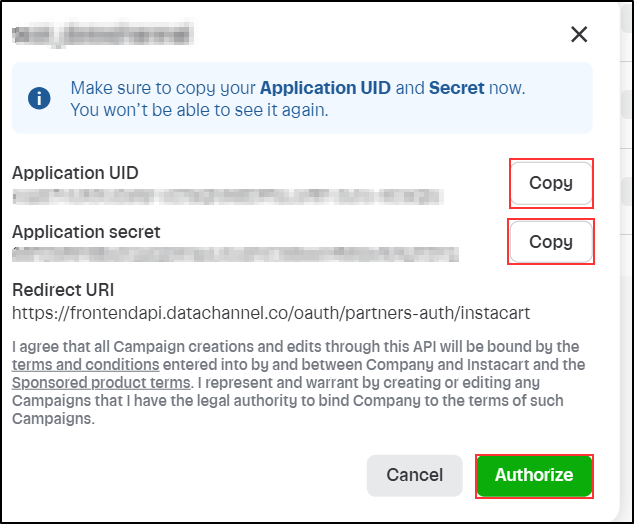Click the blue info icon in the banner

[x=39, y=98]
